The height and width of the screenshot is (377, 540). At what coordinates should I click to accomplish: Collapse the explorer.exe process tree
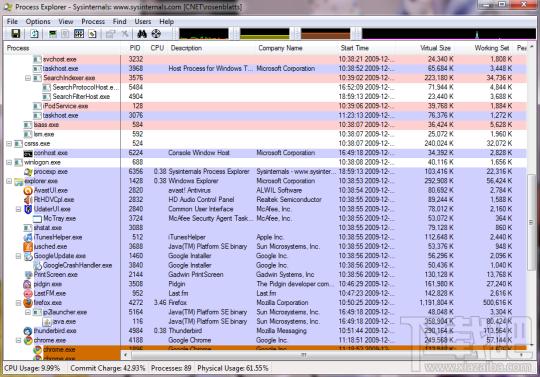[9, 181]
